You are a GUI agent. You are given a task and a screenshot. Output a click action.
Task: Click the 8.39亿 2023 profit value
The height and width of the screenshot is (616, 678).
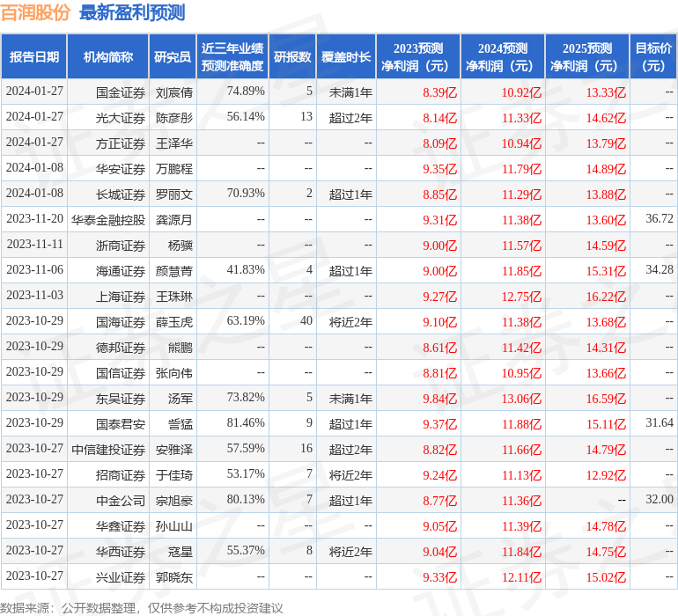tap(439, 92)
